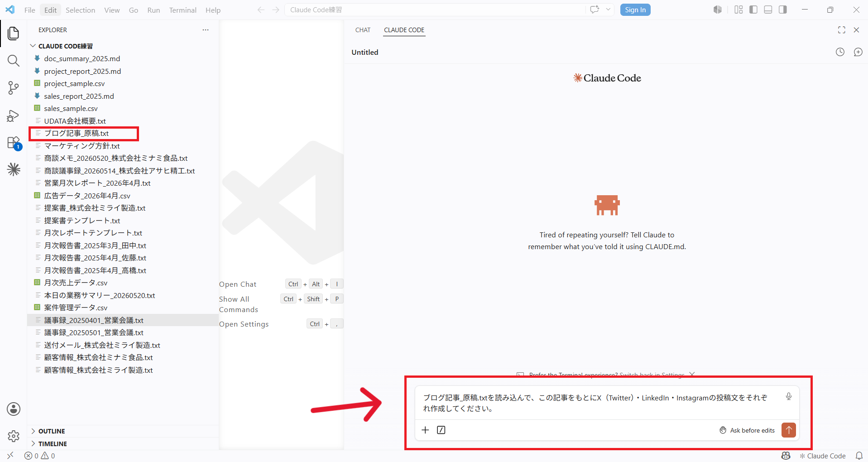This screenshot has height=462, width=868.
Task: Start a new Claude Code conversation
Action: [858, 52]
